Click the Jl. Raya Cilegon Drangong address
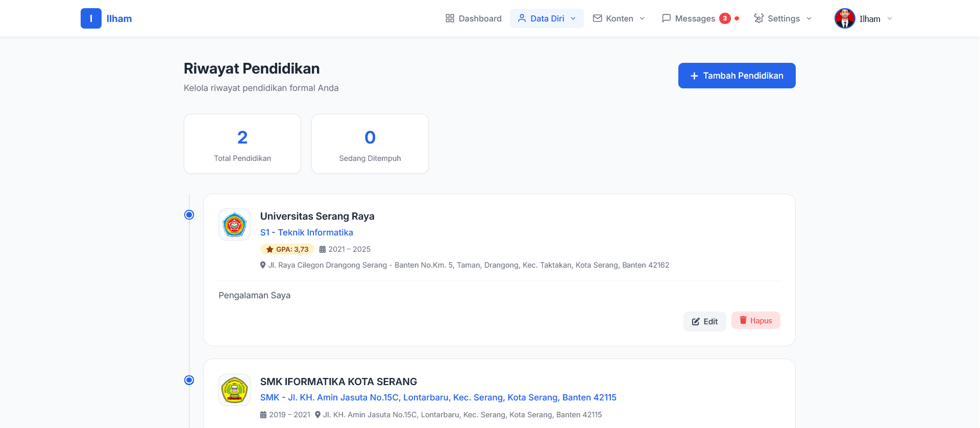 coord(469,265)
